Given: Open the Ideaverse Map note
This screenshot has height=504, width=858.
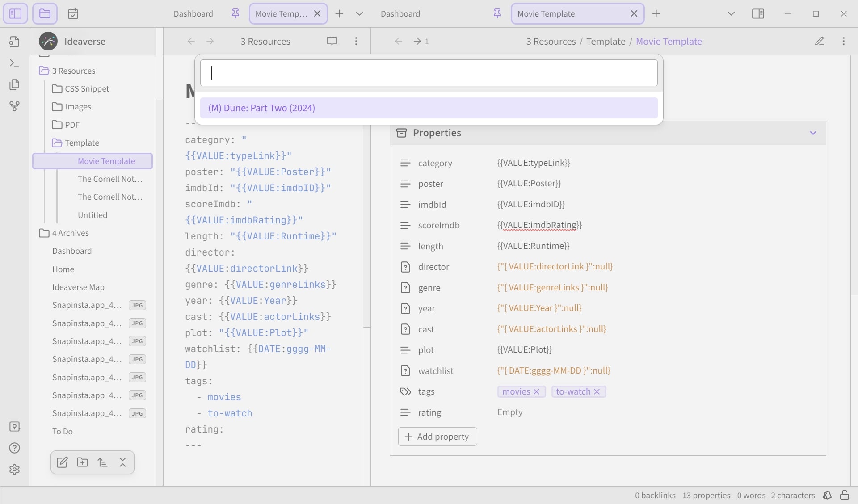Looking at the screenshot, I should pos(78,287).
